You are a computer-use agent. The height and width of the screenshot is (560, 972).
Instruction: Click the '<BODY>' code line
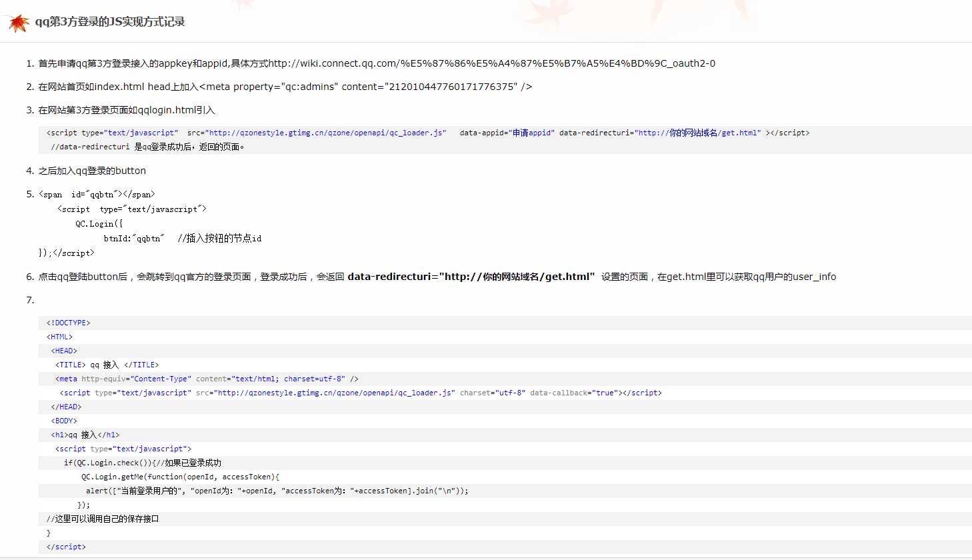(64, 421)
